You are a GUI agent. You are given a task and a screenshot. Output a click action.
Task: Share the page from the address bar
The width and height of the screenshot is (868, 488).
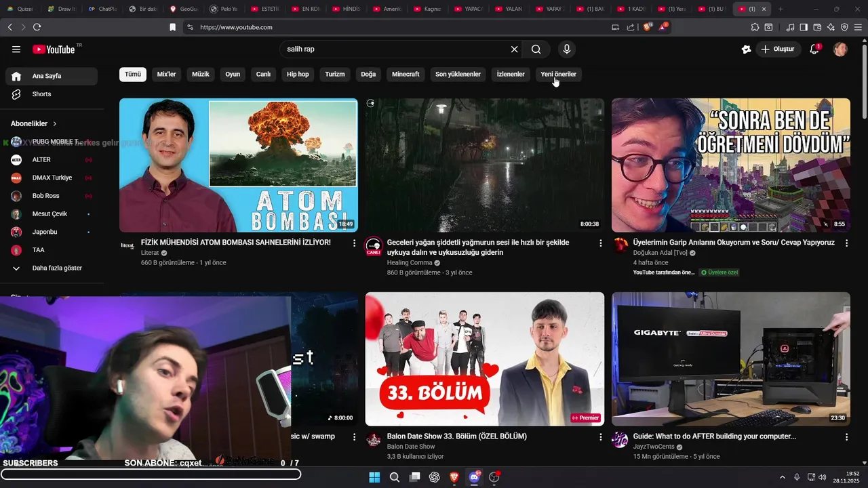tap(631, 27)
